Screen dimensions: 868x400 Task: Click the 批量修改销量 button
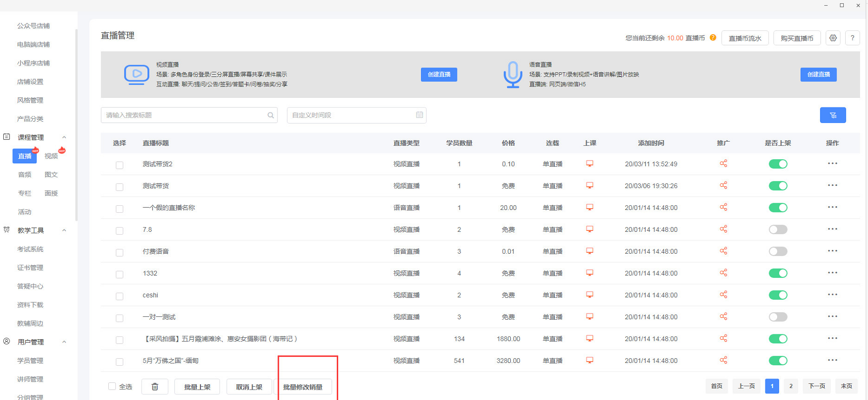[x=303, y=387]
